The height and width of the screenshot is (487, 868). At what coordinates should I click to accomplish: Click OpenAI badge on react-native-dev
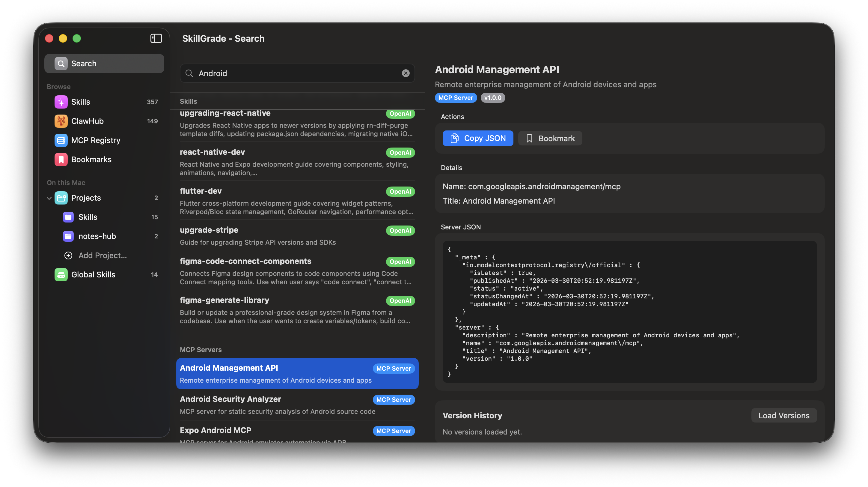[400, 152]
